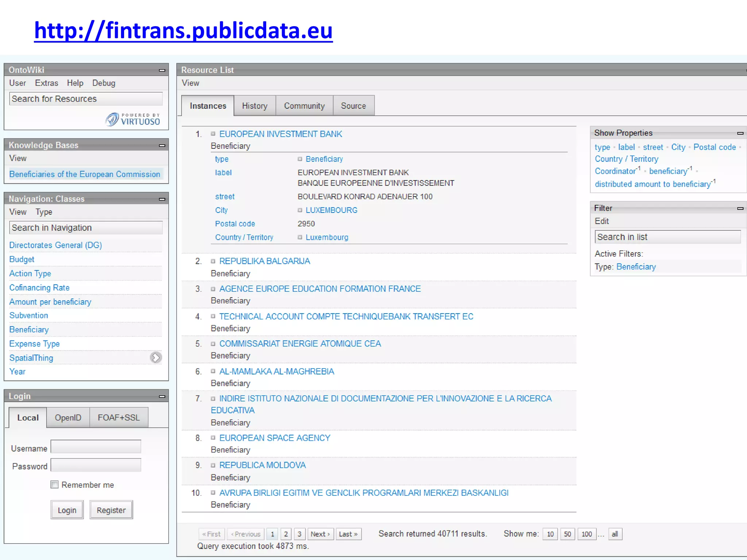Show 50 results per page
The width and height of the screenshot is (747, 560).
[x=568, y=534]
